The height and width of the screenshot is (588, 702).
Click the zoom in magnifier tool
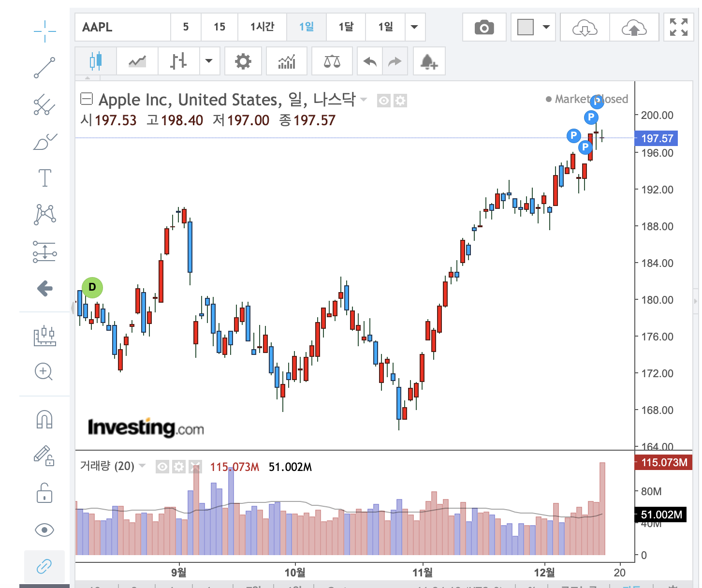point(44,371)
